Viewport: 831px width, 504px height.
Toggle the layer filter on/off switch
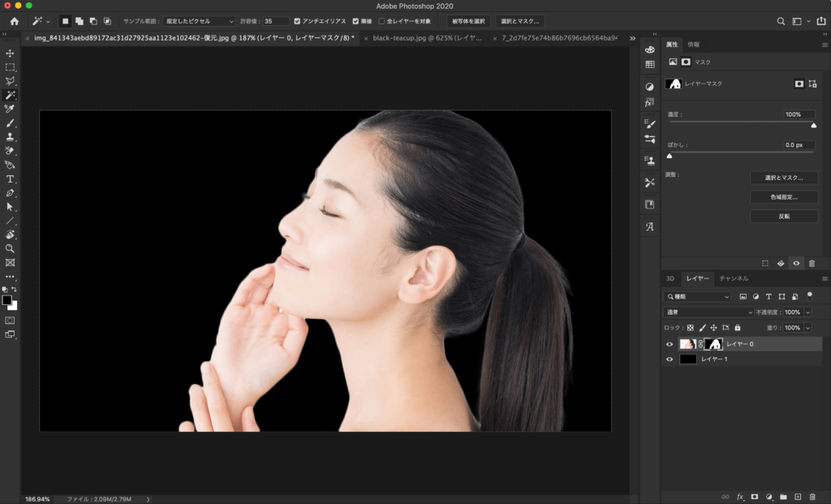pos(809,295)
